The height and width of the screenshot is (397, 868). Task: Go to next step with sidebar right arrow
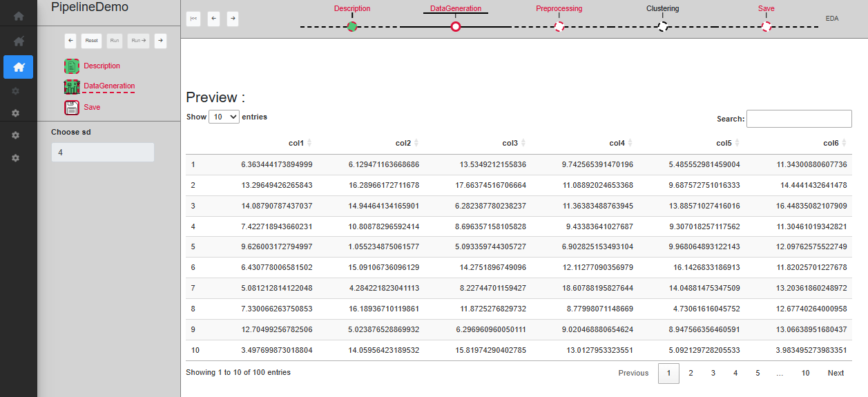pyautogui.click(x=160, y=41)
